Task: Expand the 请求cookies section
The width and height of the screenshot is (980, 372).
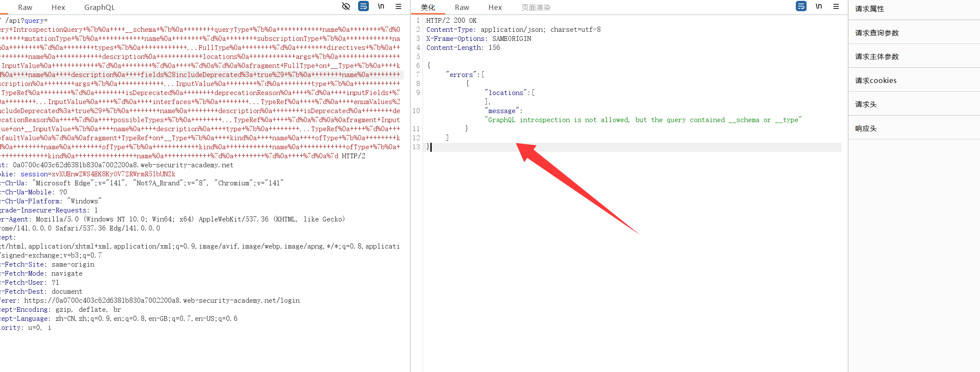Action: [x=875, y=80]
